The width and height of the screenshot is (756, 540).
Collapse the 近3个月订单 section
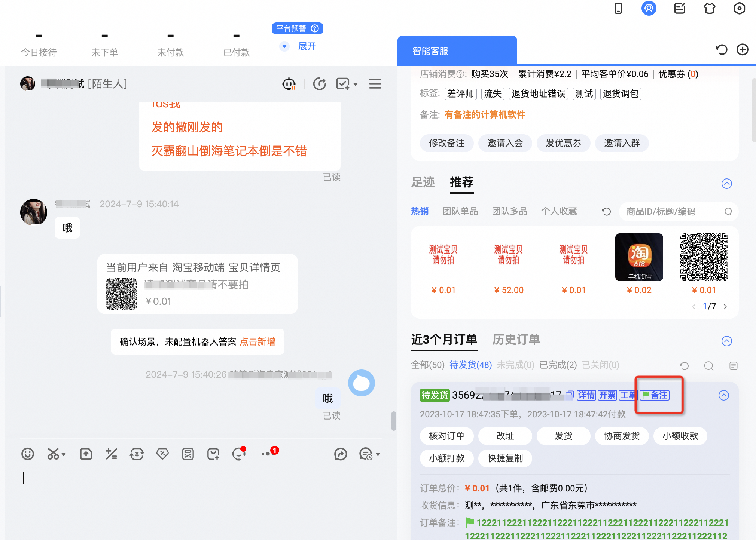coord(727,341)
